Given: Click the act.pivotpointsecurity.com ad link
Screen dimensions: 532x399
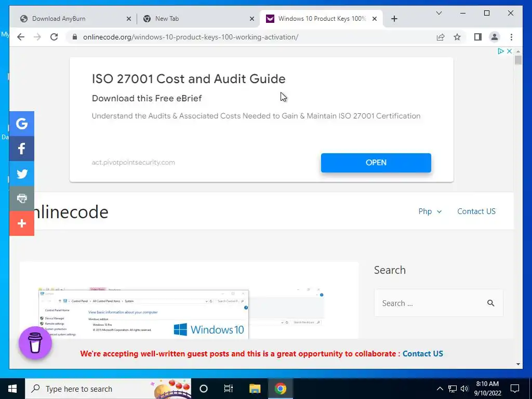Looking at the screenshot, I should click(134, 162).
